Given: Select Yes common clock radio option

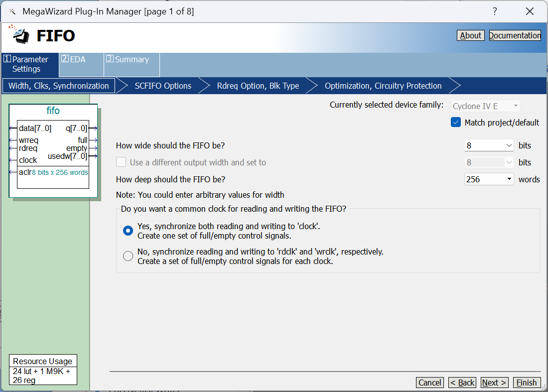Looking at the screenshot, I should point(128,231).
